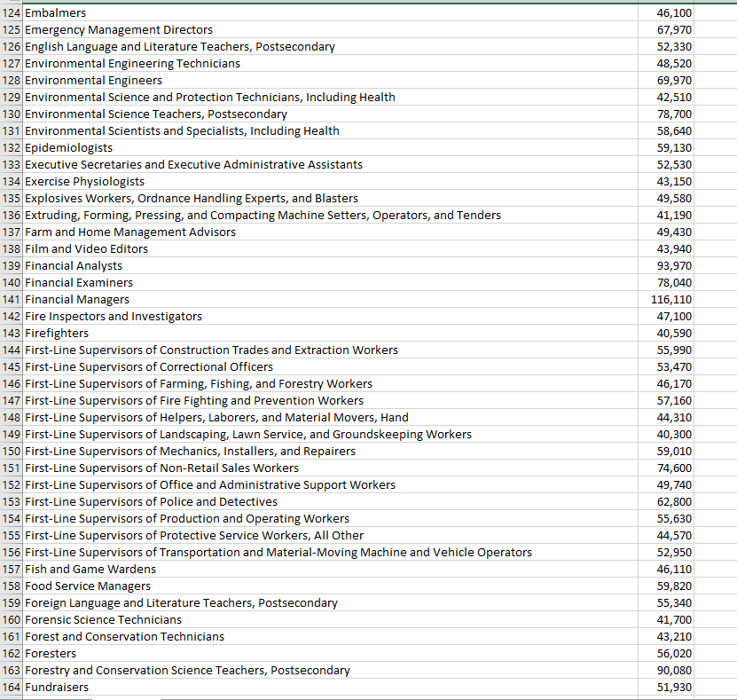Select row header 141

pyautogui.click(x=10, y=299)
